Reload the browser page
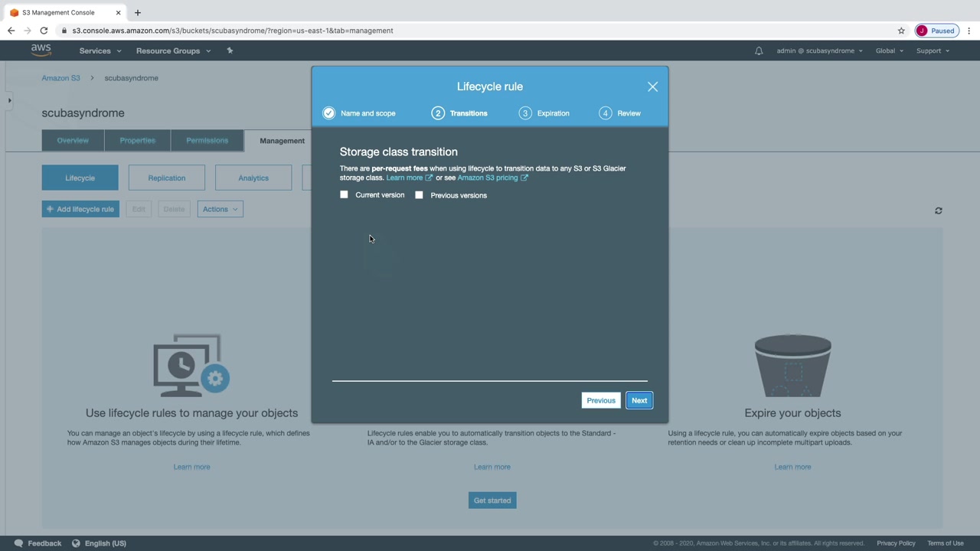 tap(44, 31)
